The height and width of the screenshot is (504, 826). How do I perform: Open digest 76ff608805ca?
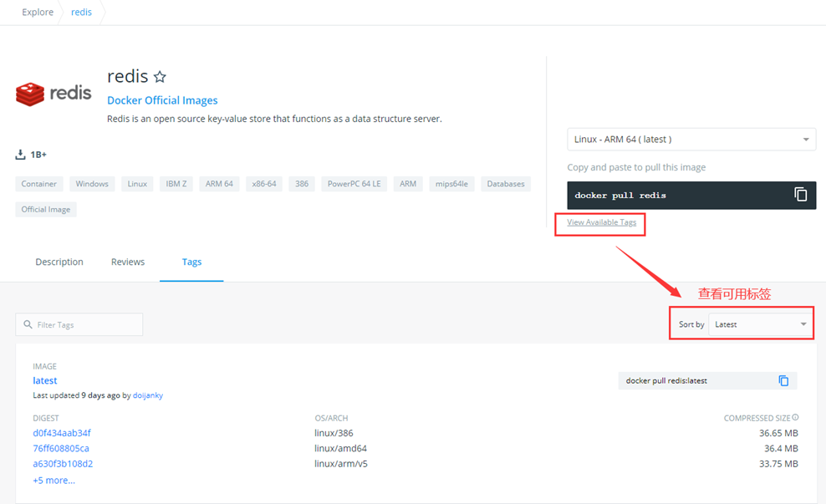[60, 448]
